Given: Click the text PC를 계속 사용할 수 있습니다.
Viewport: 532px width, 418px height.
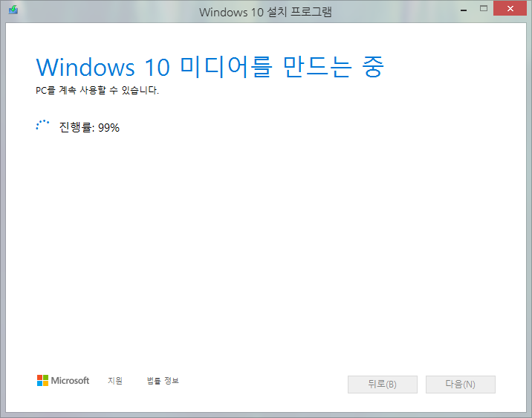Looking at the screenshot, I should 97,90.
